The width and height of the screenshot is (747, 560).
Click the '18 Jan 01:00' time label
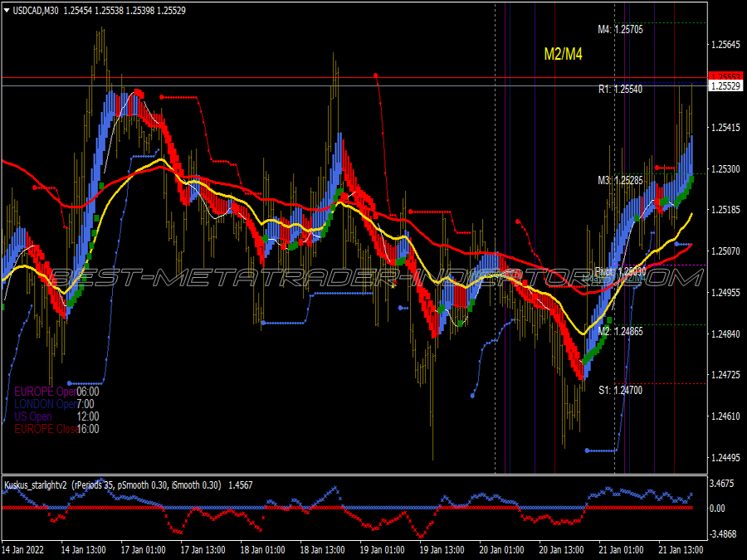[262, 550]
